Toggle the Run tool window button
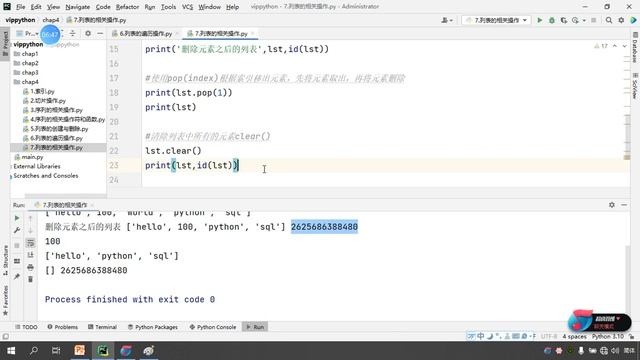This screenshot has height=360, width=640. click(255, 327)
